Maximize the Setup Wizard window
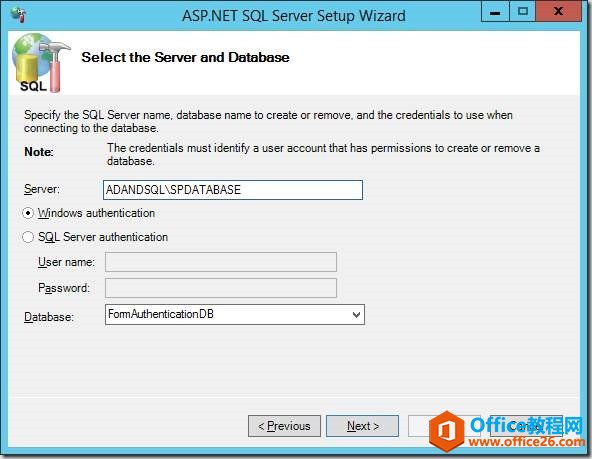Image resolution: width=592 pixels, height=459 pixels. [x=523, y=12]
